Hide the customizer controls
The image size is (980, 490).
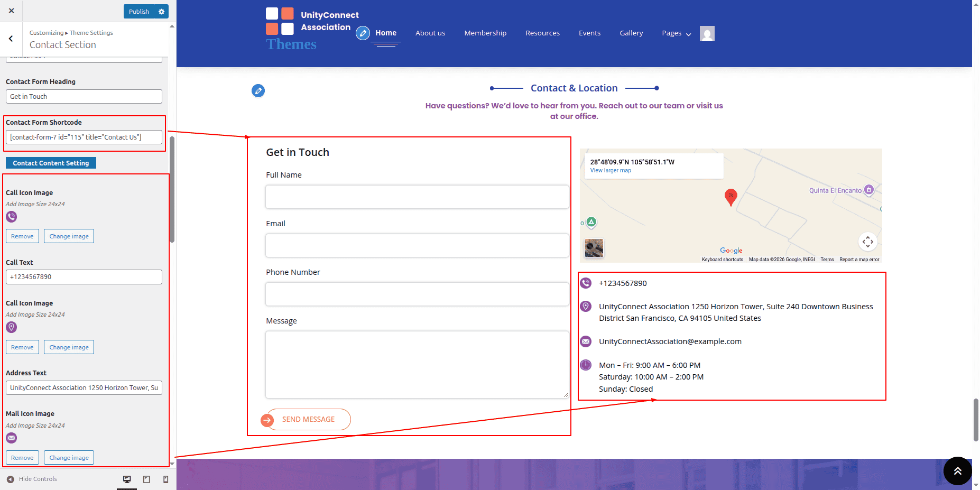(32, 479)
